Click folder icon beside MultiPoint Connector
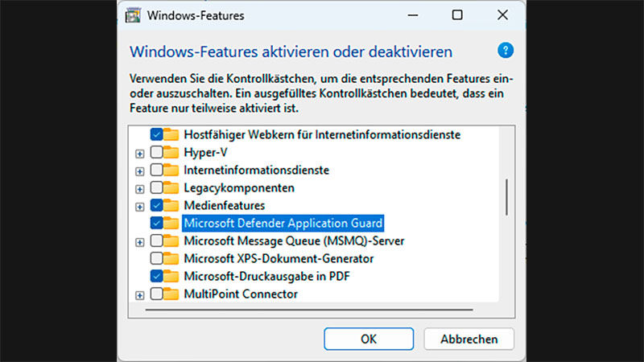The height and width of the screenshot is (362, 644). (x=171, y=294)
